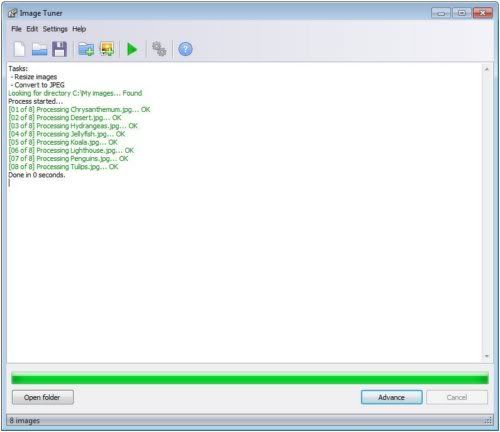Click Image Tuner title bar app icon
The width and height of the screenshot is (500, 432).
[x=13, y=13]
